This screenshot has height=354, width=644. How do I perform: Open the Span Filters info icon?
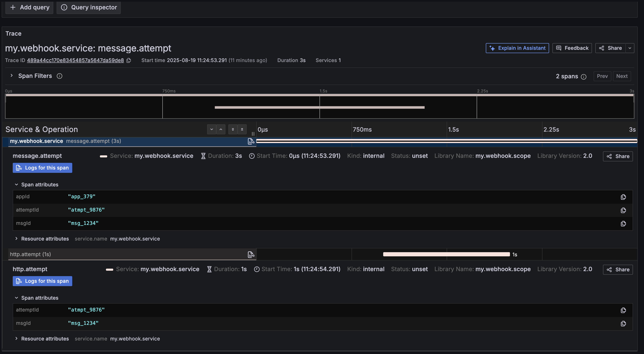pos(60,76)
